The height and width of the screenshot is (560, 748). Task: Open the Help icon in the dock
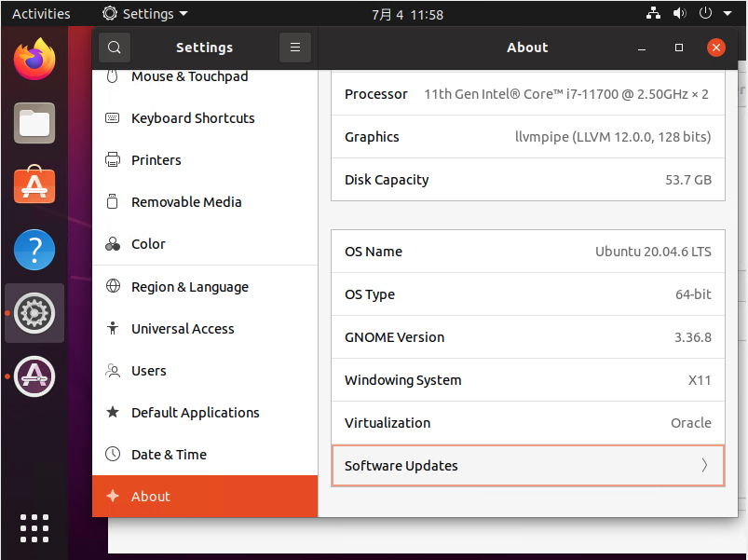click(x=34, y=250)
